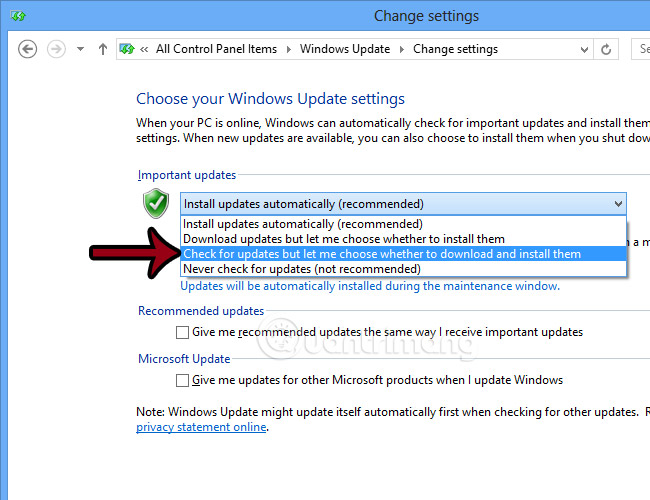The image size is (650, 500).
Task: Click the Microsoft Update section label
Action: (184, 359)
